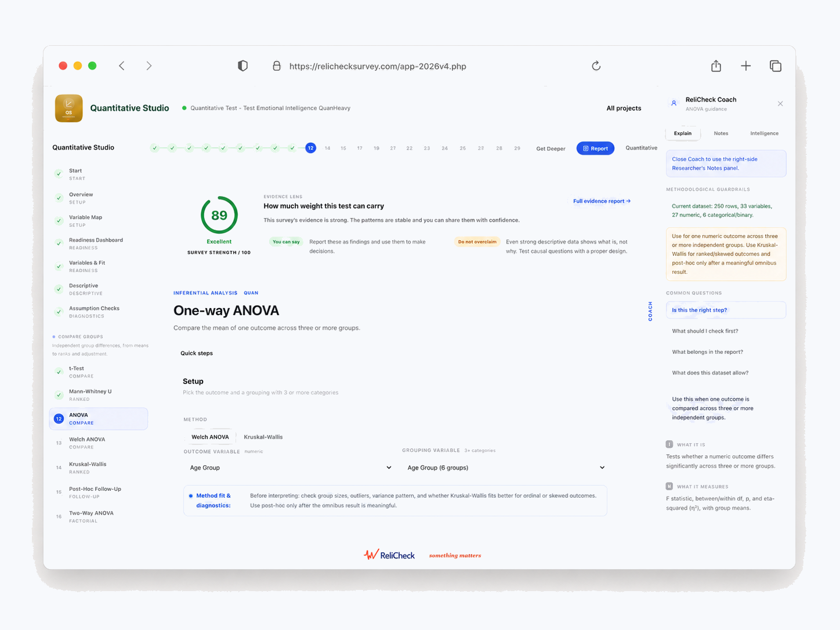Open the Mann-Whitney U sidebar step
The image size is (840, 630).
[x=99, y=395]
